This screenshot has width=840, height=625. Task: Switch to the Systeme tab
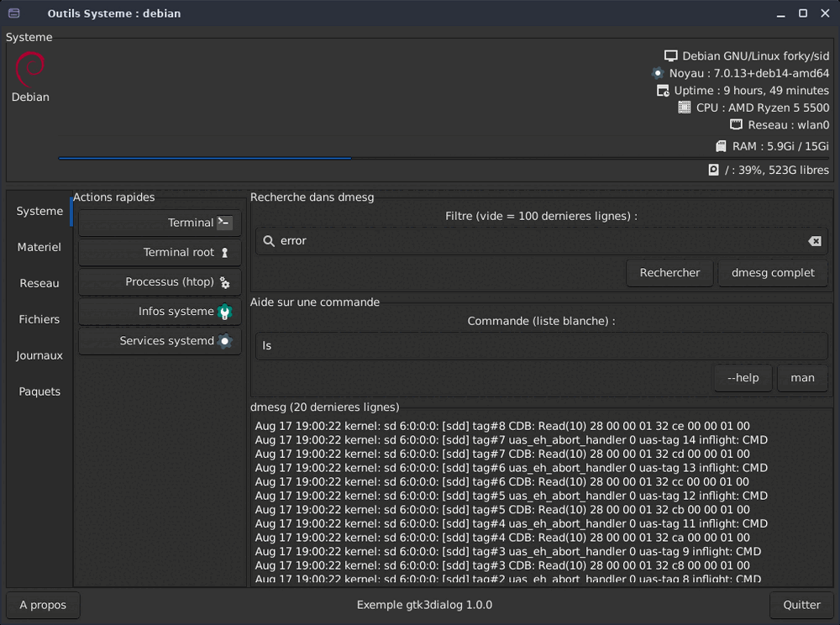tap(39, 211)
